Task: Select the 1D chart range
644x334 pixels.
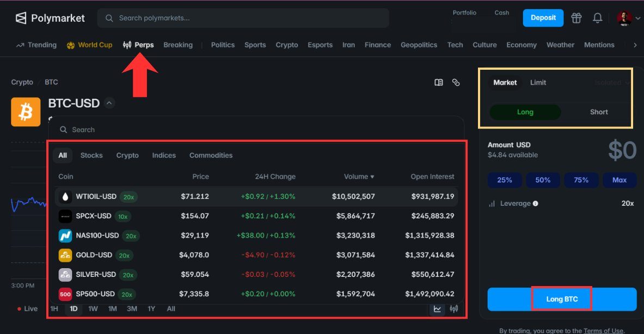Action: 73,309
